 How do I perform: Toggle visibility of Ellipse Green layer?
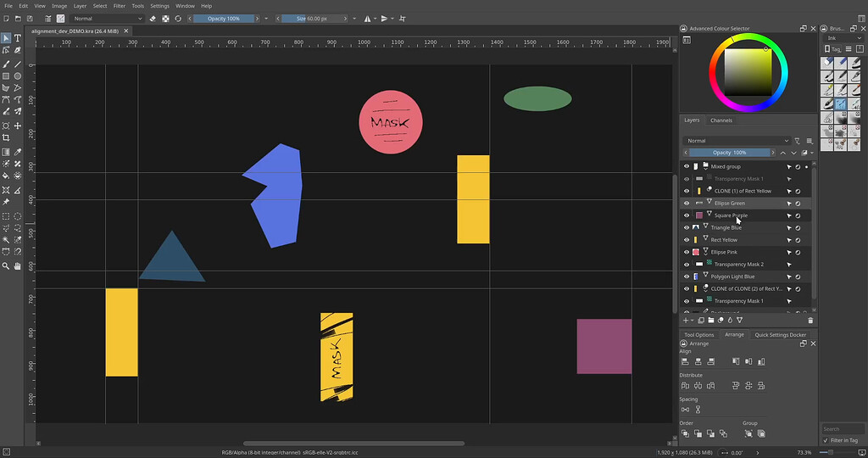point(687,204)
